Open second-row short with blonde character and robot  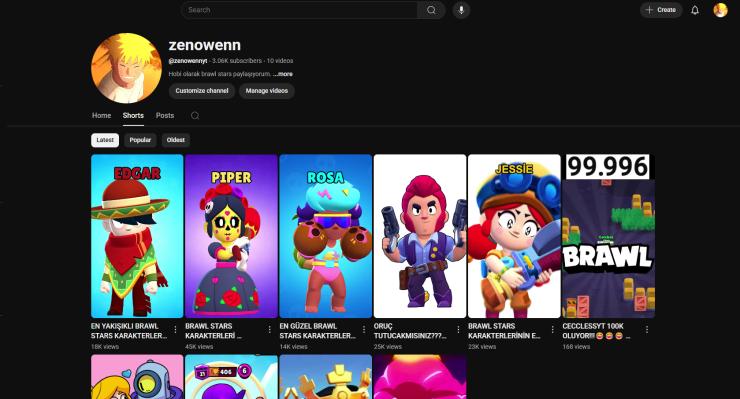pos(137,377)
